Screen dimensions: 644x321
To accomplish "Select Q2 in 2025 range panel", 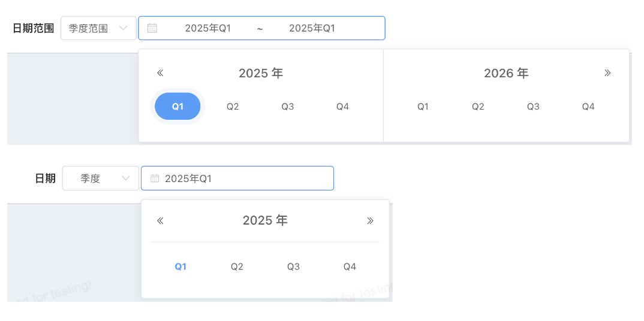I will click(233, 107).
